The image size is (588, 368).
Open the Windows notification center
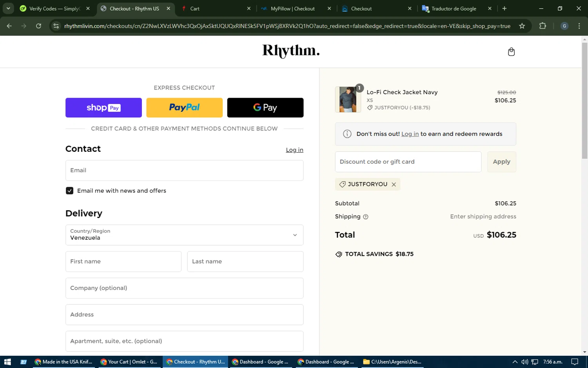click(x=575, y=362)
